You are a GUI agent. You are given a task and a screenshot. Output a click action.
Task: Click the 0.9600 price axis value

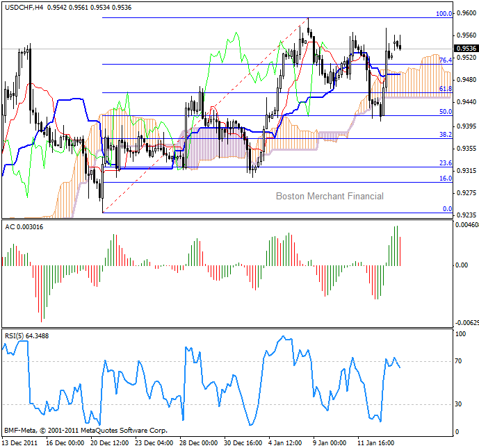coord(466,13)
